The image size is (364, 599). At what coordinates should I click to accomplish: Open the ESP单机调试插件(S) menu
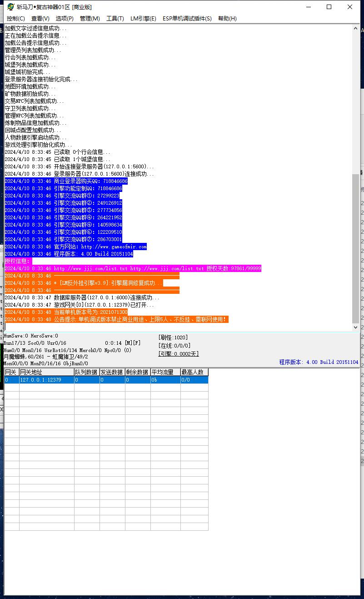tap(187, 19)
